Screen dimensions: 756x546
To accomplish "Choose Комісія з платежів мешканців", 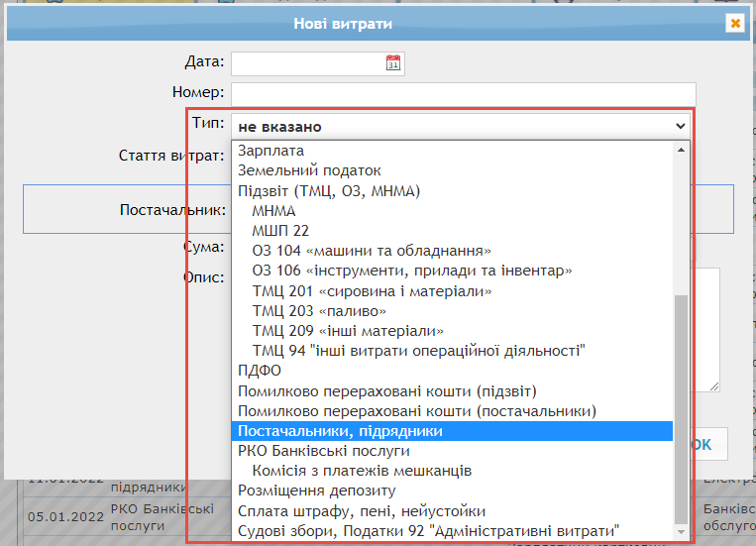I will click(452, 471).
